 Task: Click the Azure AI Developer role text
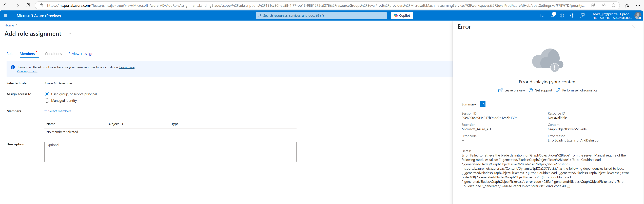58,83
